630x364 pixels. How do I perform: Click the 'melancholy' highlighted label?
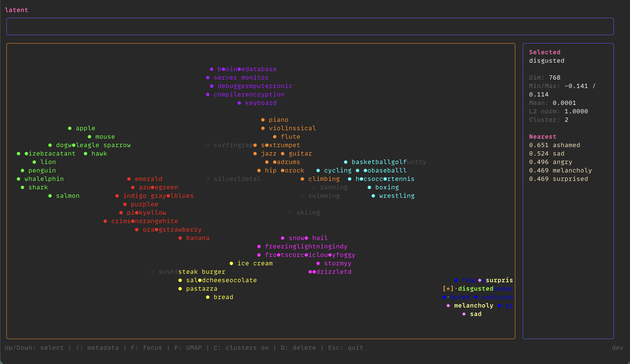pos(473,305)
